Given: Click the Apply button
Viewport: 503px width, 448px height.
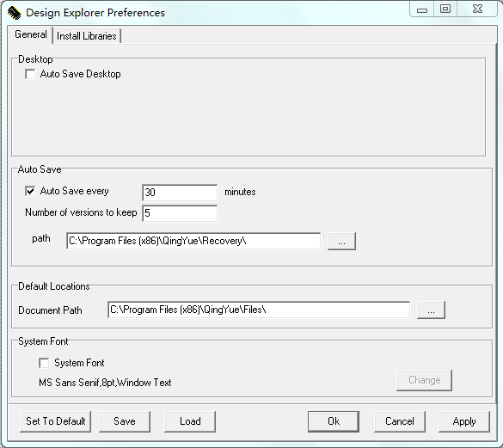Looking at the screenshot, I should coord(464,421).
